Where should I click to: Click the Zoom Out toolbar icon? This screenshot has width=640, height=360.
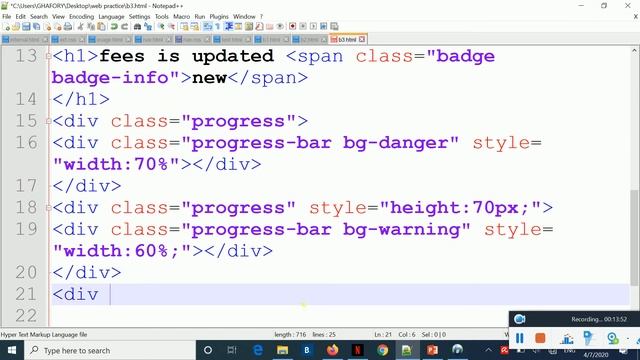click(171, 27)
